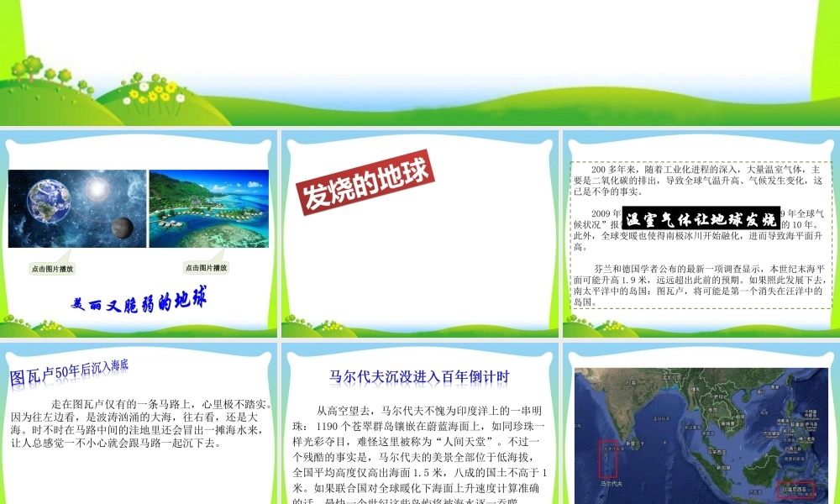Screen dimensions: 840x504
Task: Select paragraph starting '从高空望去，马尔代夫'
Action: [419, 454]
